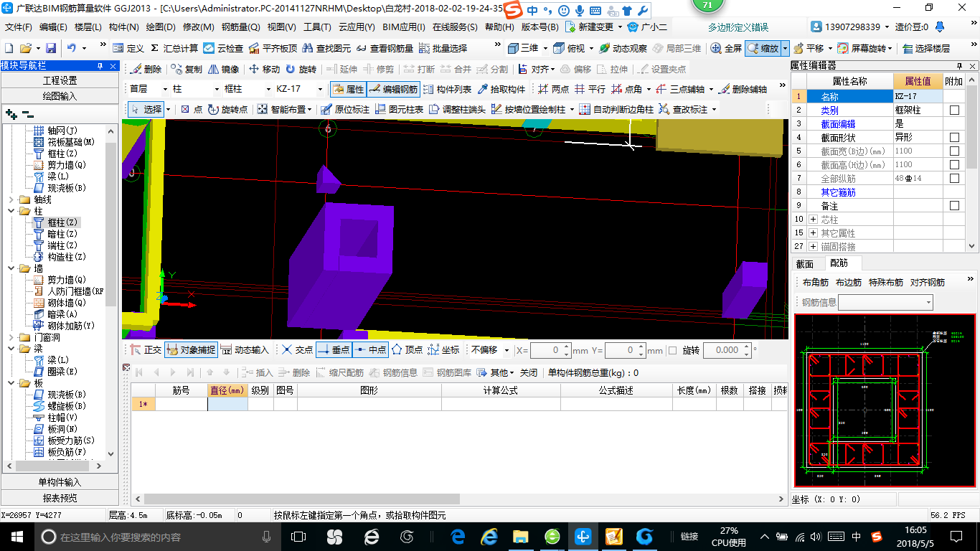
Task: Expand the 其它属性 property group
Action: tap(813, 233)
